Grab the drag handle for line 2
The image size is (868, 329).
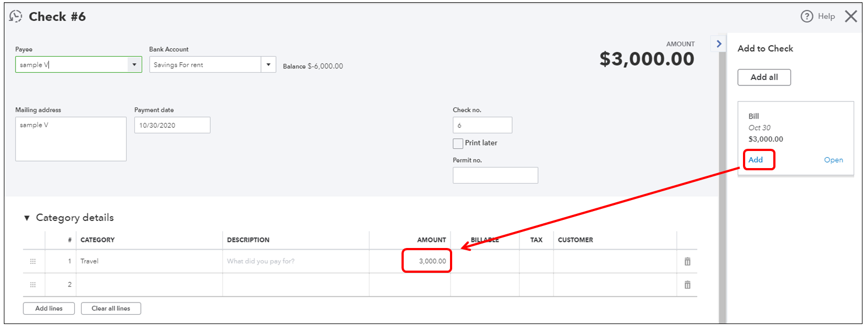coord(33,285)
